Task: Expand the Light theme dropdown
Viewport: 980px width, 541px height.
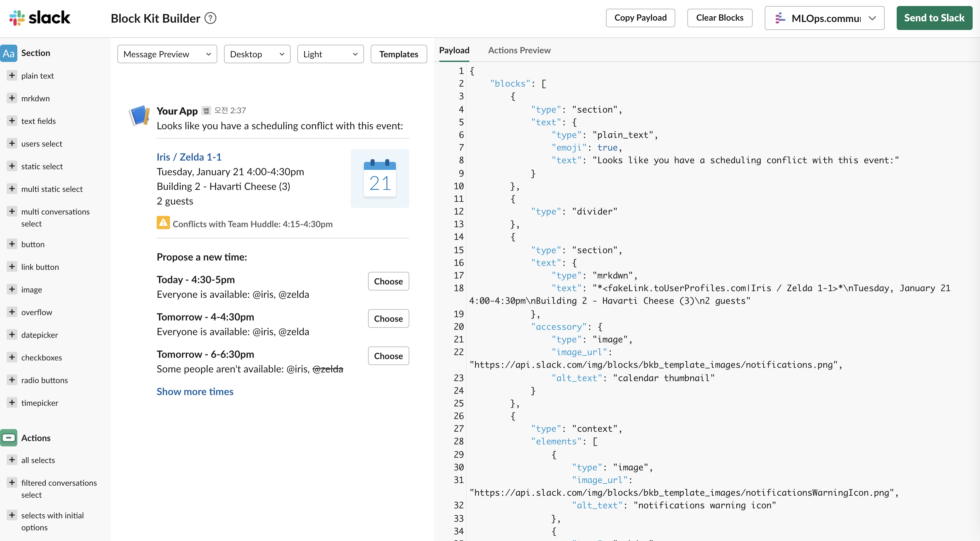Action: 330,54
